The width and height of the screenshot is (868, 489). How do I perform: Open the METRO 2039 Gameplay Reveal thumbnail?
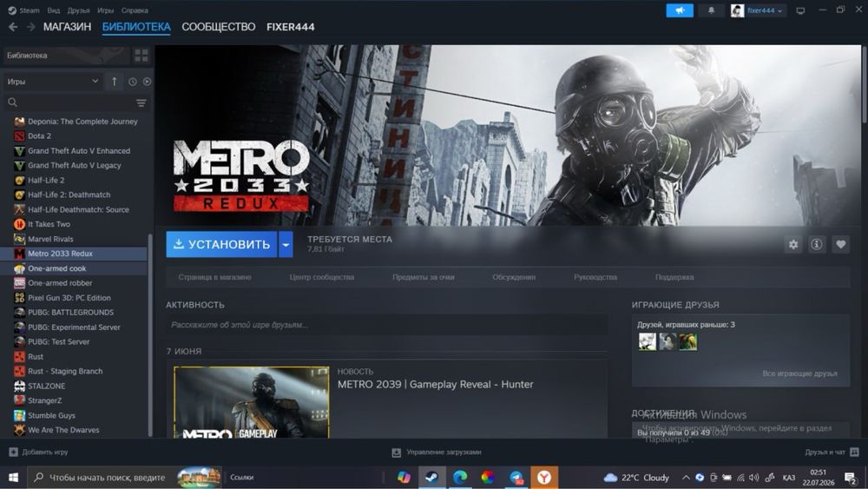(252, 402)
